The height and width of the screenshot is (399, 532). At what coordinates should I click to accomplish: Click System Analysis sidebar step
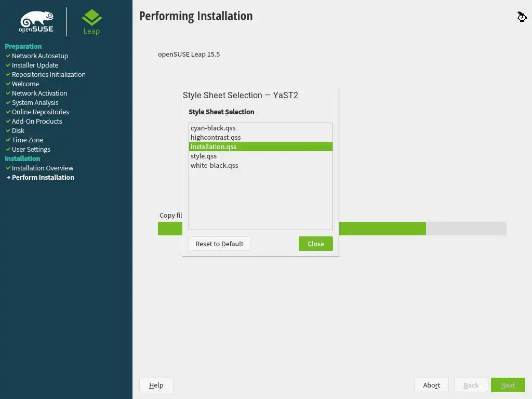35,102
